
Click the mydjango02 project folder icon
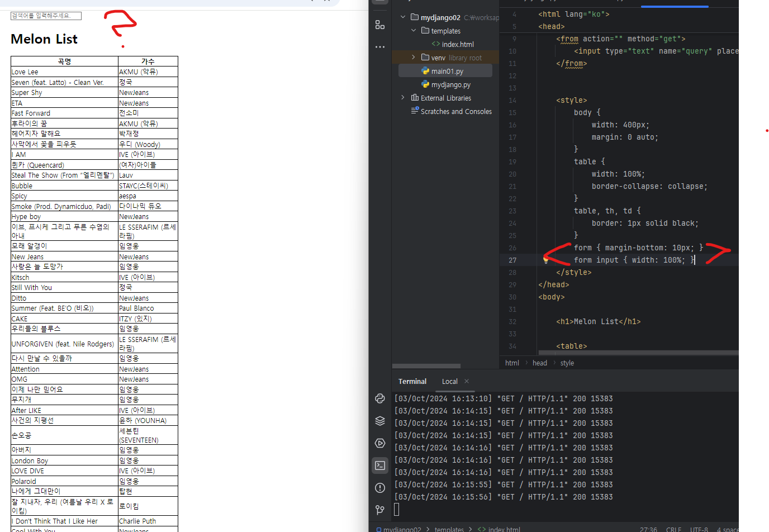click(415, 17)
